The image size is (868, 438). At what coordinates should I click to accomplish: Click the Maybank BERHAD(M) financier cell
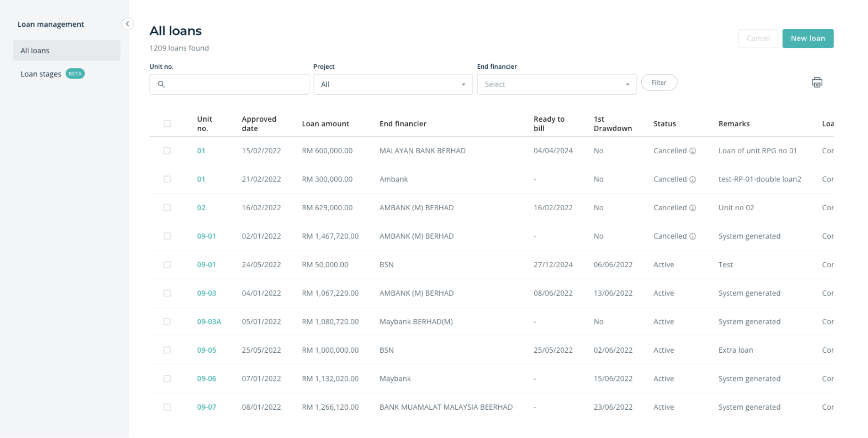(x=416, y=322)
